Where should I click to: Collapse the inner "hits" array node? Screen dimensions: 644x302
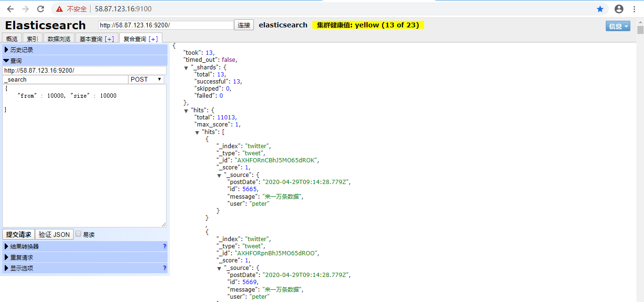[198, 133]
